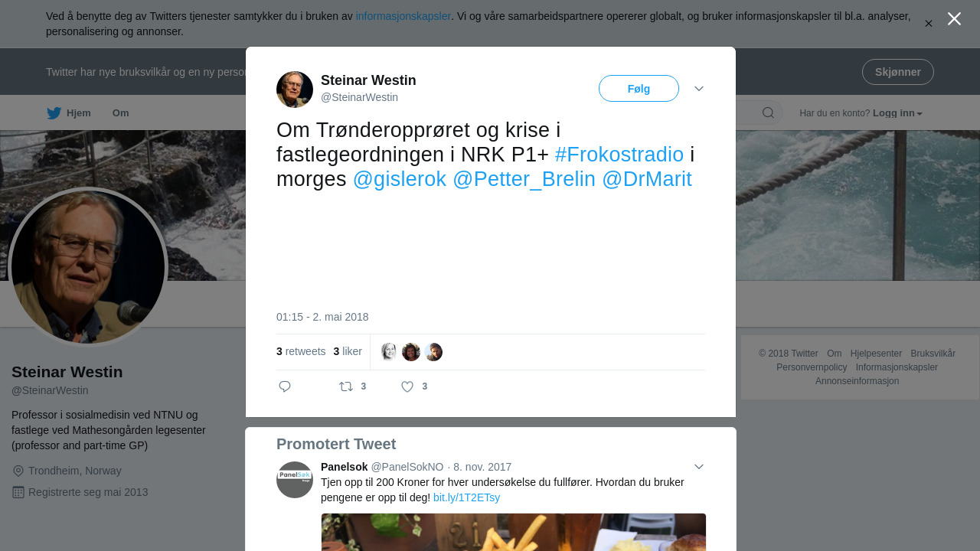
Task: Open the Om menu item
Action: (x=121, y=113)
